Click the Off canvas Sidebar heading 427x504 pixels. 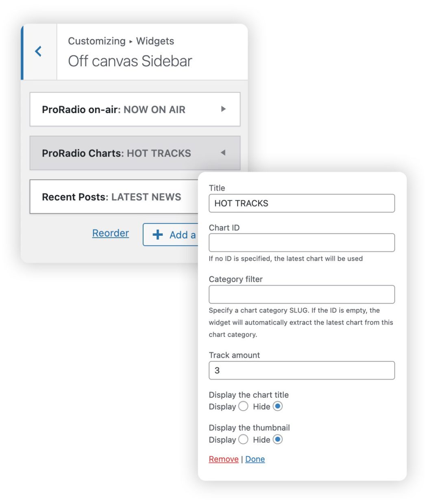pyautogui.click(x=130, y=61)
